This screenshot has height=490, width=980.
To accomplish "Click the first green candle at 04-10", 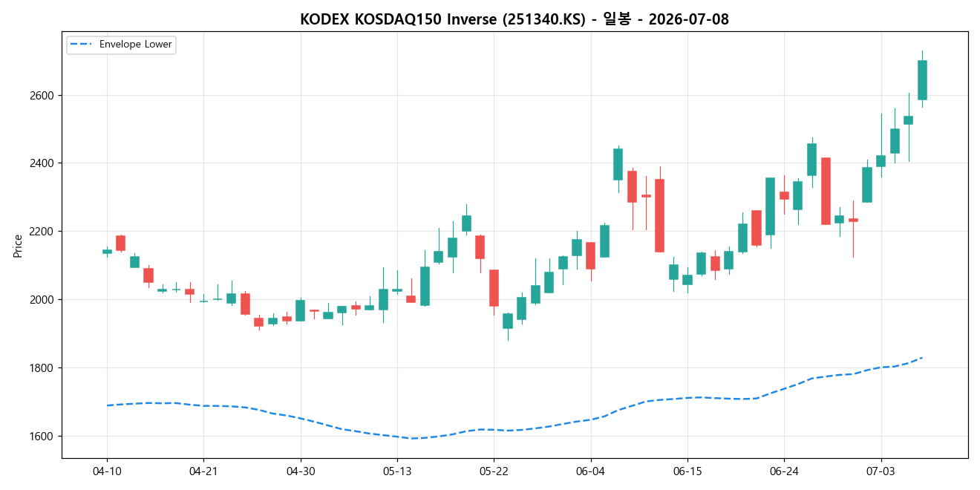I will [x=107, y=252].
